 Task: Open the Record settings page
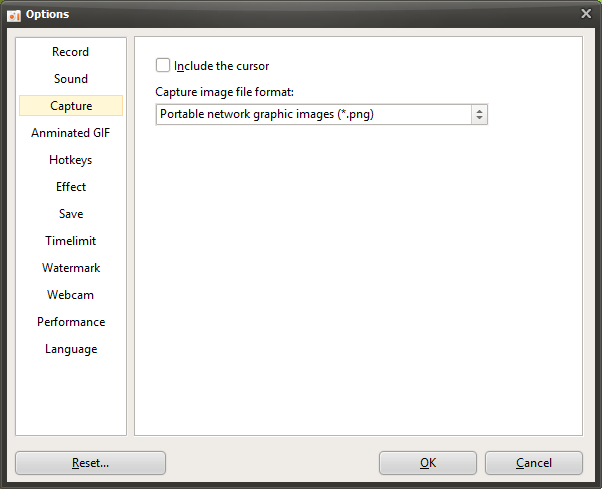(71, 52)
